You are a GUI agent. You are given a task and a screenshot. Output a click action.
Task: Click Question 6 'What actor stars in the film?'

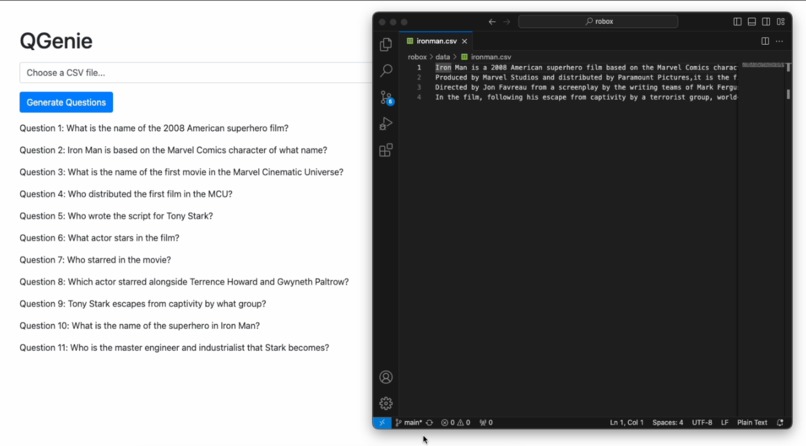(100, 238)
